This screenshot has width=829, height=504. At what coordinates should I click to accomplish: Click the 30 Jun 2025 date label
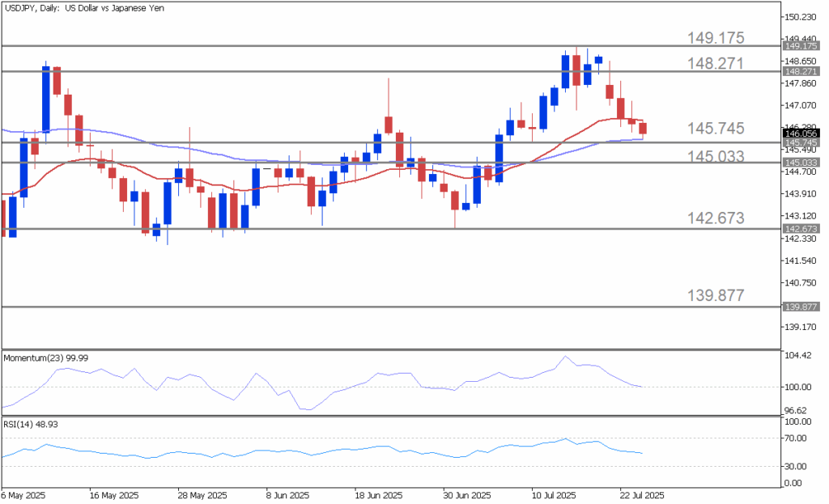[466, 496]
